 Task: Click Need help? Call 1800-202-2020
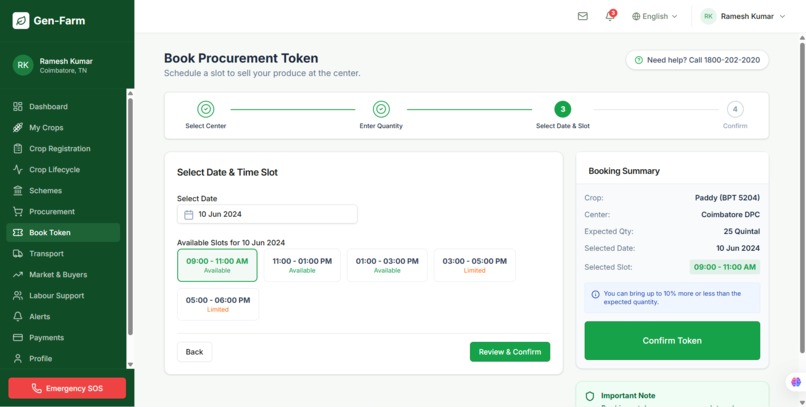coord(697,60)
